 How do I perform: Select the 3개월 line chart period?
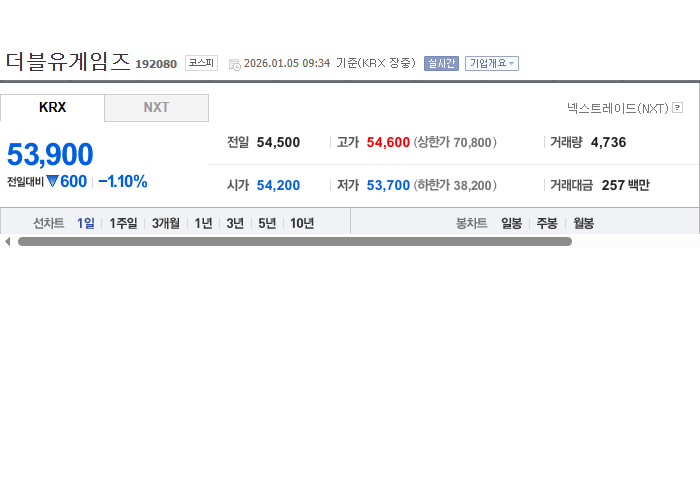coord(166,223)
